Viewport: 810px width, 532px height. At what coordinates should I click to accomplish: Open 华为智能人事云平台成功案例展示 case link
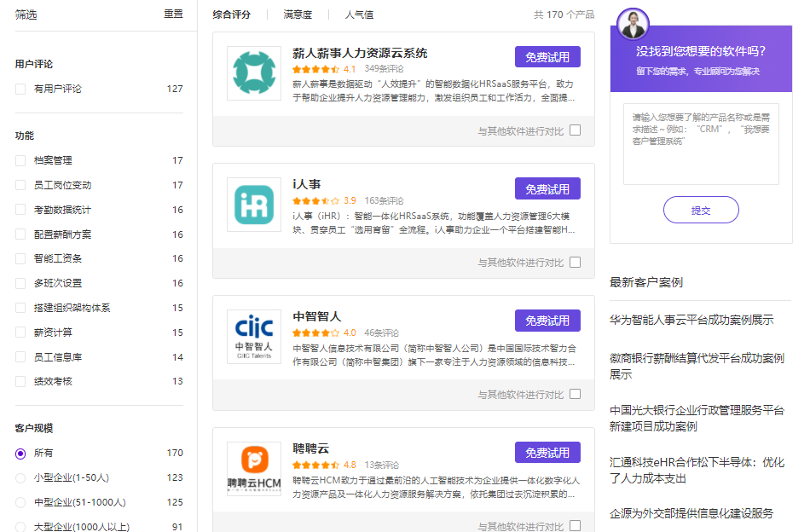[x=691, y=320]
